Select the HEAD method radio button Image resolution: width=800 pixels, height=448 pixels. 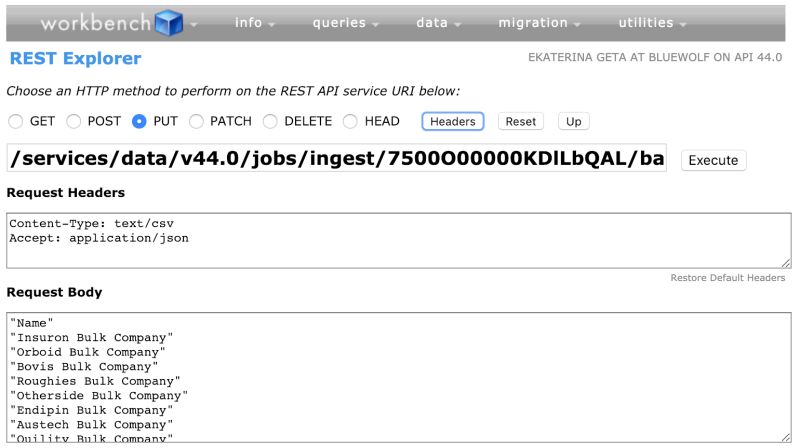coord(350,121)
